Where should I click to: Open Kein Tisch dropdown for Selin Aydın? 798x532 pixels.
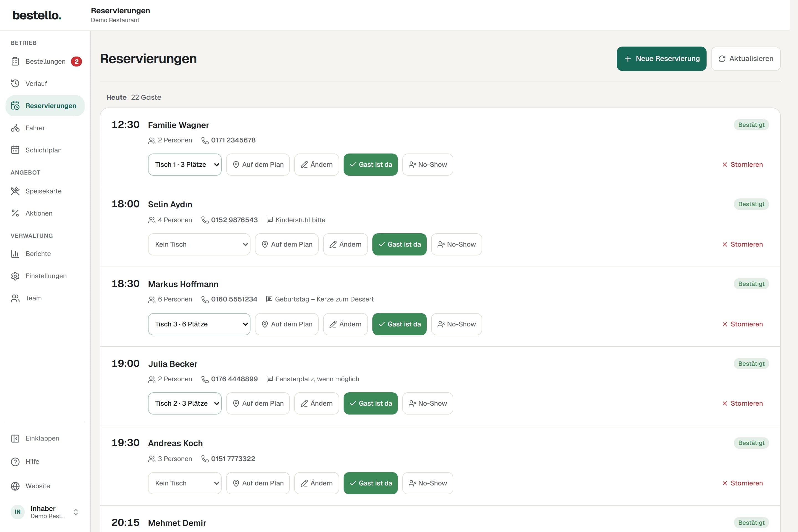point(199,244)
